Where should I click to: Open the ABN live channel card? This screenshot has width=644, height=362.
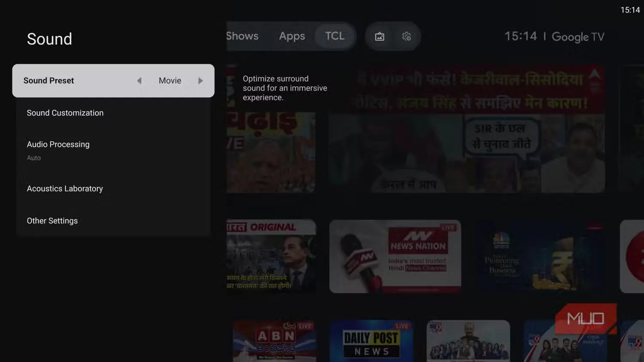(275, 341)
